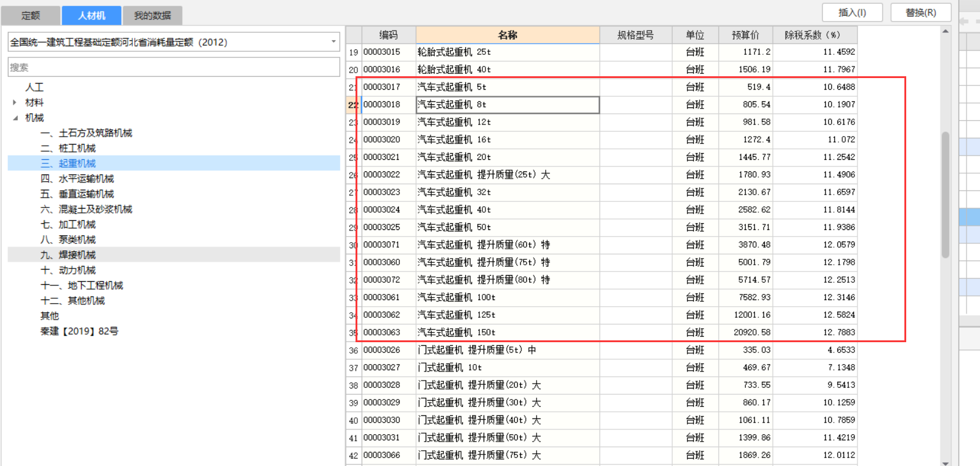Select 八、泵类机械 category
This screenshot has height=466, width=980.
(x=68, y=240)
